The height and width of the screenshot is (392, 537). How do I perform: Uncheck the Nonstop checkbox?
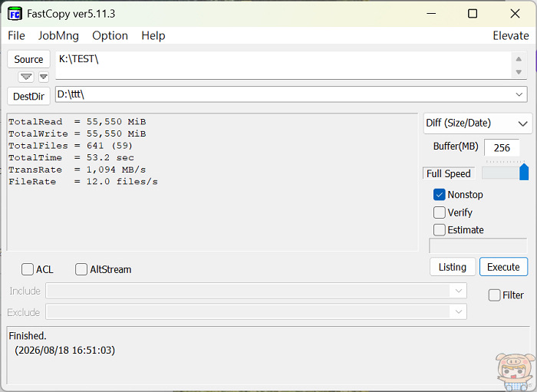click(440, 194)
